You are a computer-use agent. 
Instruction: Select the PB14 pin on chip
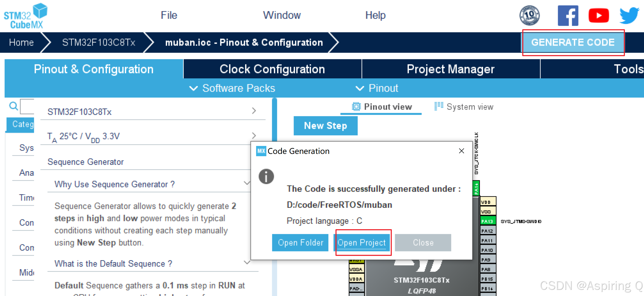pyautogui.click(x=488, y=288)
